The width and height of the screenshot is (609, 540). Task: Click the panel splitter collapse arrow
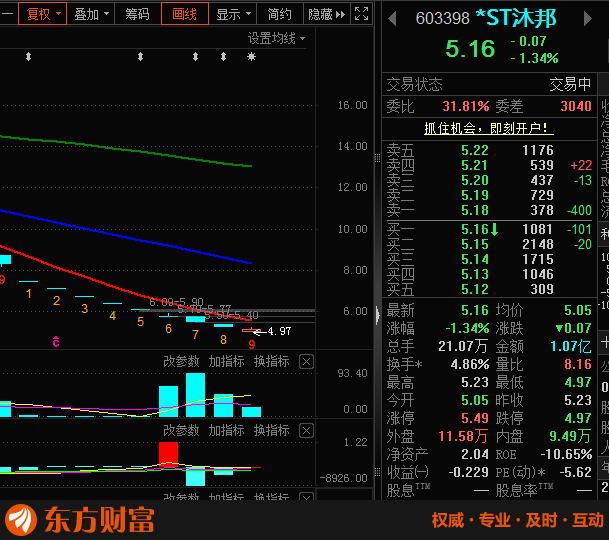point(378,315)
